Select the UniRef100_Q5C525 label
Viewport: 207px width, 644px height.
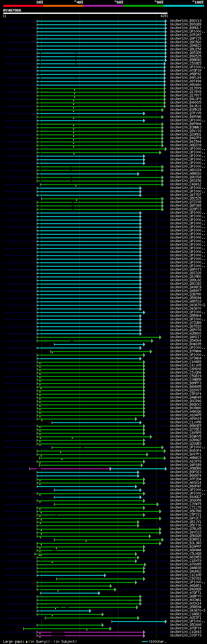click(x=186, y=199)
